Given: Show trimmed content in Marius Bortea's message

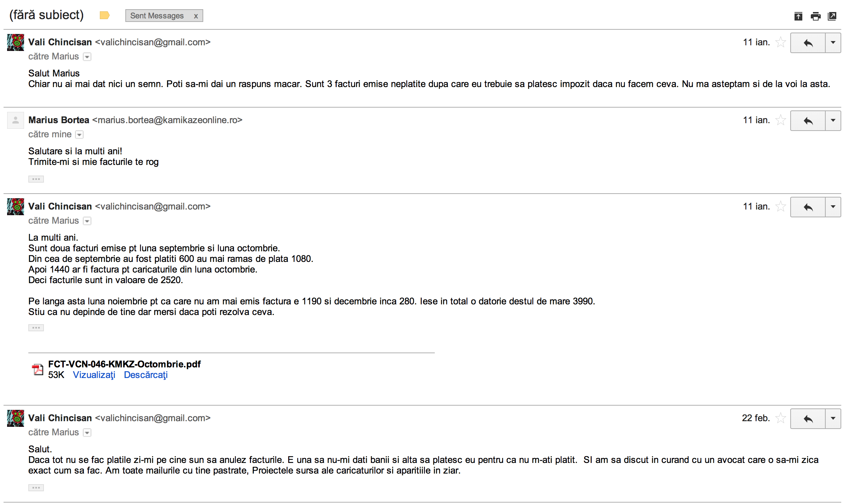Looking at the screenshot, I should [x=36, y=179].
